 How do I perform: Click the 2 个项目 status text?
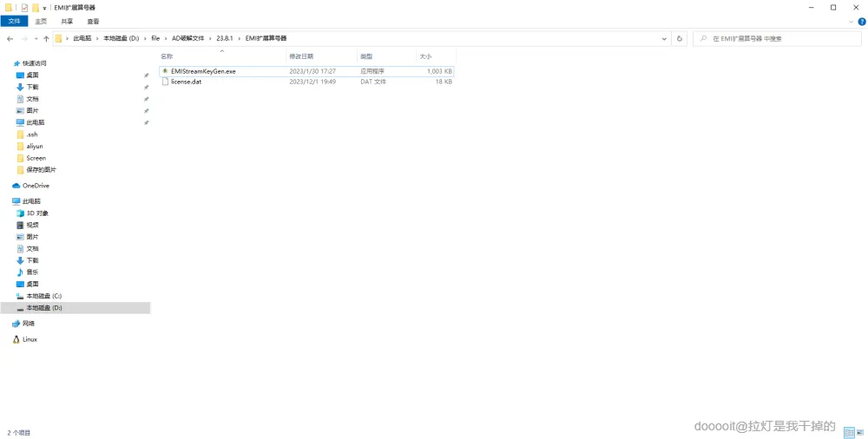coord(19,433)
